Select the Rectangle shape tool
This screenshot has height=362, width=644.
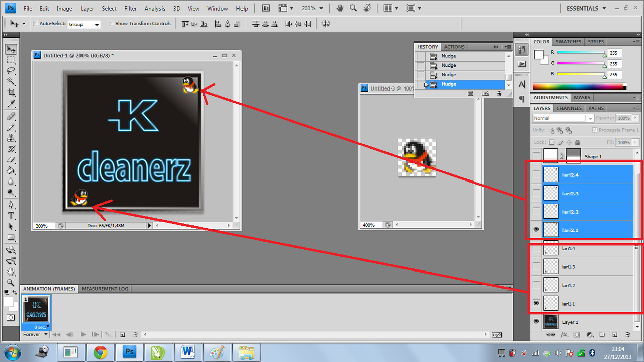click(x=11, y=238)
